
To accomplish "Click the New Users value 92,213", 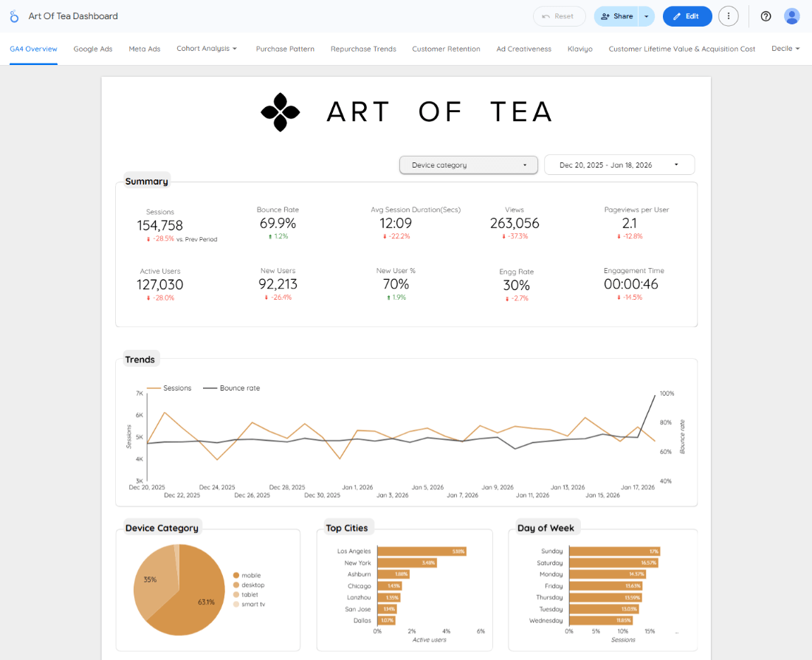I will pyautogui.click(x=278, y=284).
